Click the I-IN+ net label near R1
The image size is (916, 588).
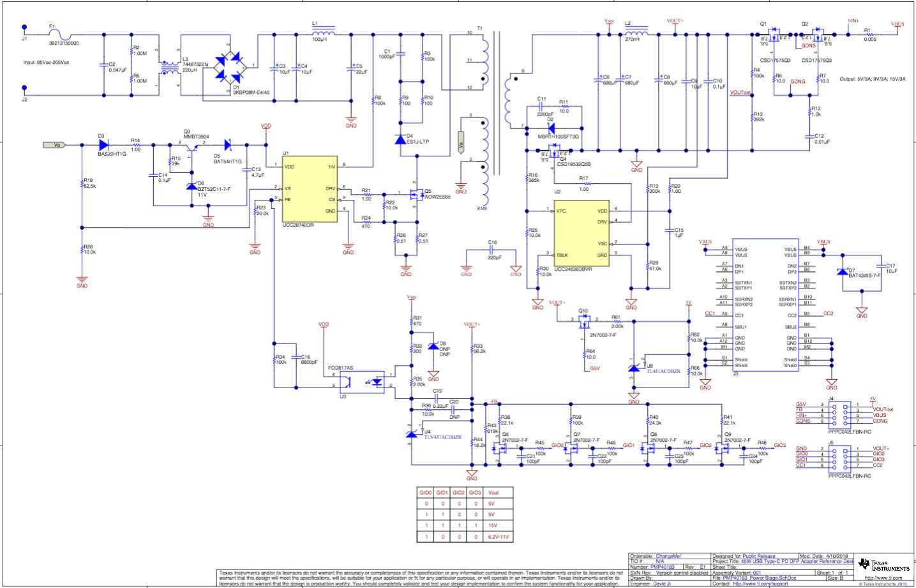(853, 20)
